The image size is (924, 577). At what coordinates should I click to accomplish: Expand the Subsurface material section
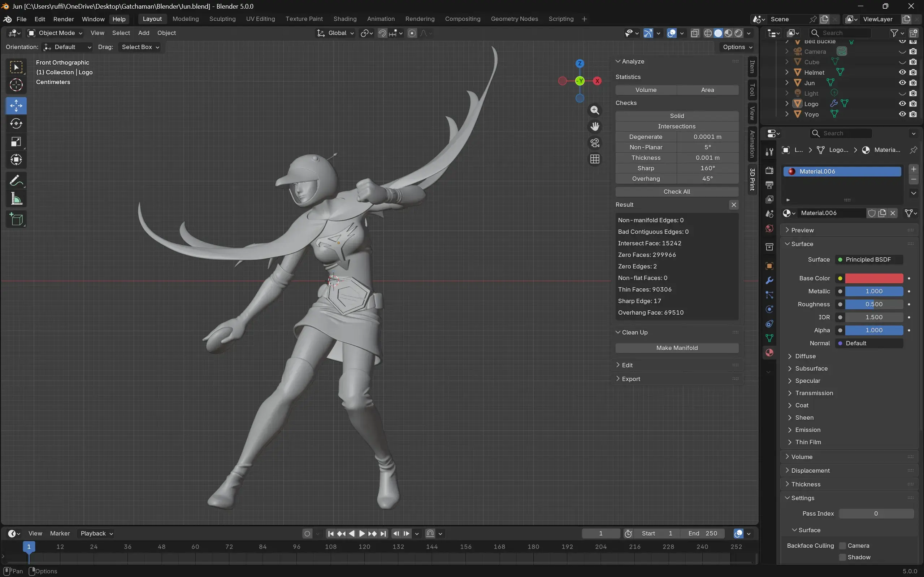pyautogui.click(x=811, y=369)
